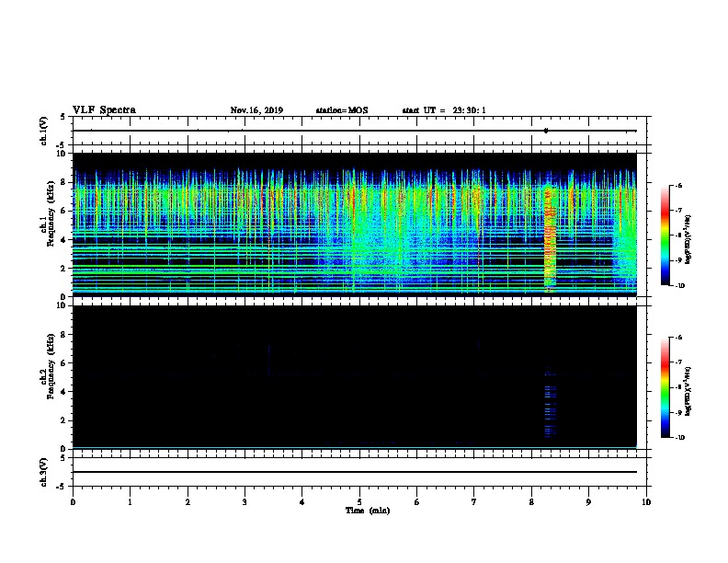Click time axis tick label "3"
This screenshot has width=728, height=563.
245,501
